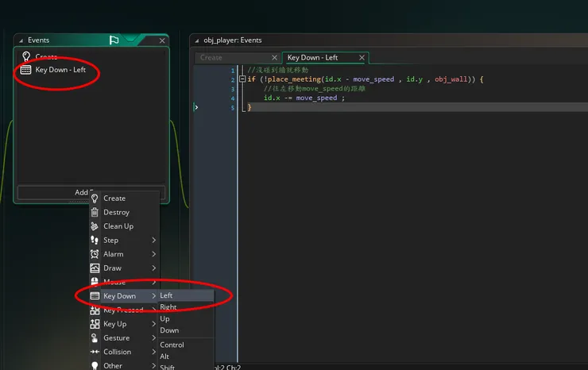Viewport: 588px width, 370px height.
Task: Click the Draw picture icon in the menu
Action: (95, 268)
